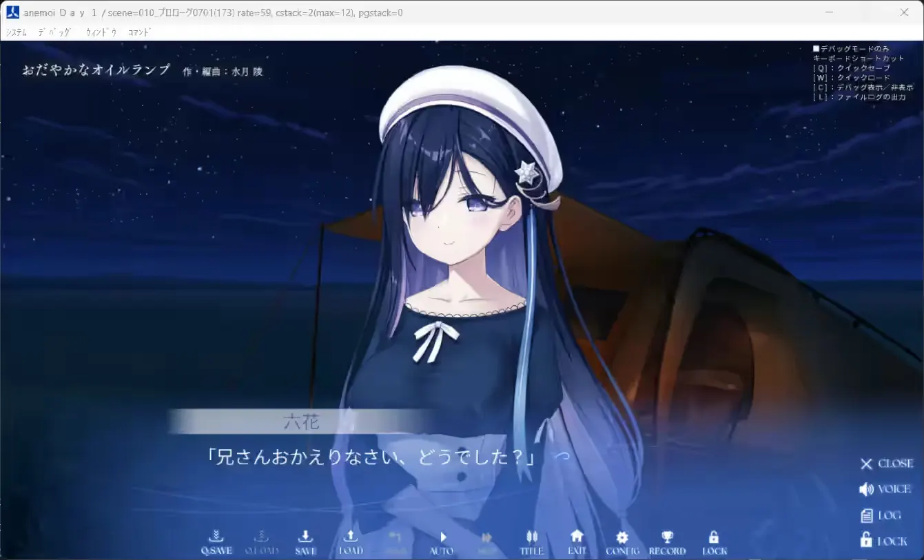Click the dimmed SKIP fast-forward button
Viewport: 924px width, 560px height.
click(486, 542)
